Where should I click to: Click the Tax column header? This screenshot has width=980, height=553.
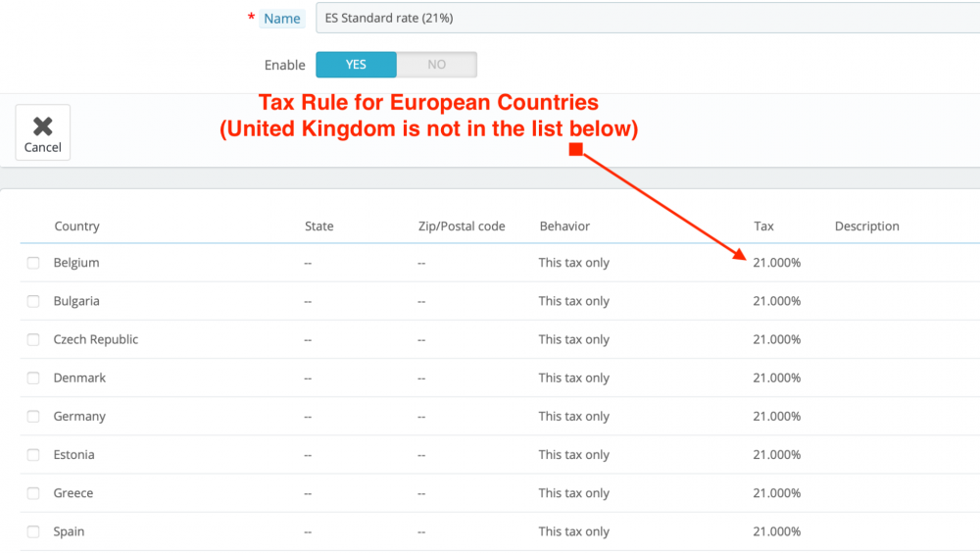[763, 226]
